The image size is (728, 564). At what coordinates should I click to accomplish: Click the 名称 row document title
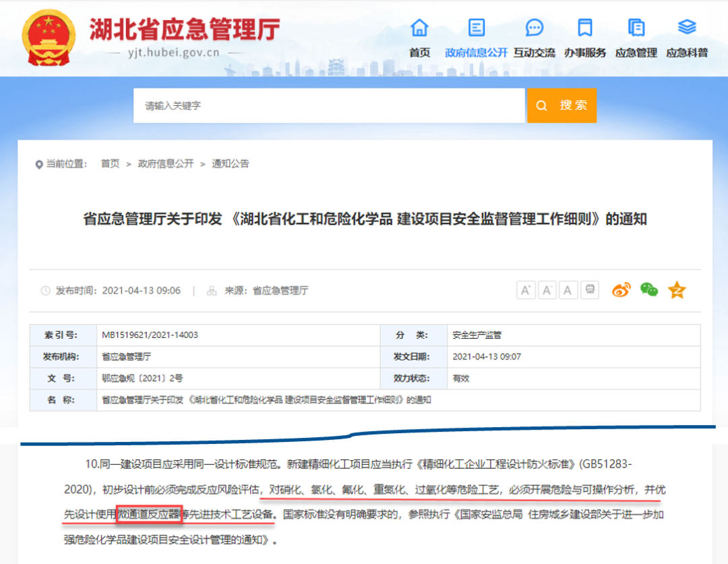pyautogui.click(x=266, y=400)
